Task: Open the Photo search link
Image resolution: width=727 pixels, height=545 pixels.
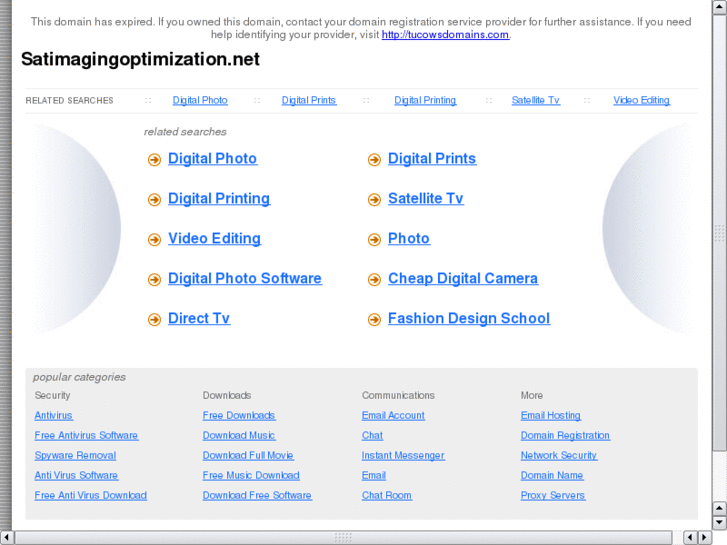Action: tap(409, 239)
